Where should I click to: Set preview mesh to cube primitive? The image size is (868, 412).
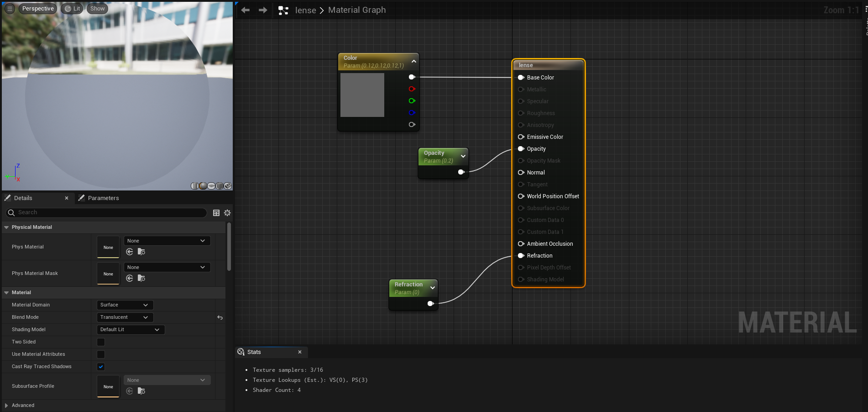point(220,186)
